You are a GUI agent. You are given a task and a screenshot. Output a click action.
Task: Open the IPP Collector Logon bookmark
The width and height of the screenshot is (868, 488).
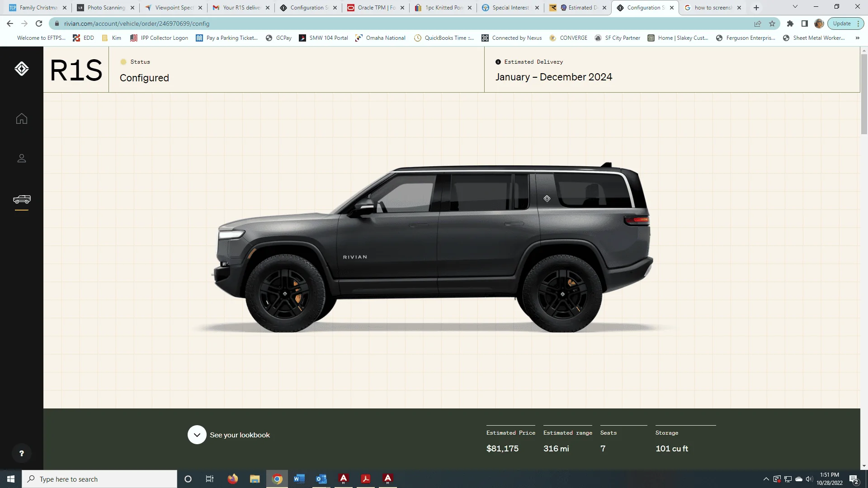coord(159,38)
